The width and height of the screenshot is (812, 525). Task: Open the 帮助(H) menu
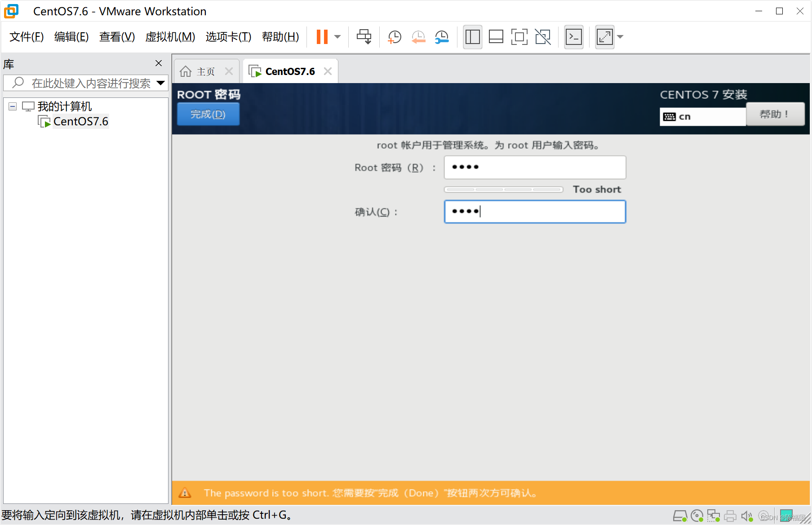tap(280, 37)
